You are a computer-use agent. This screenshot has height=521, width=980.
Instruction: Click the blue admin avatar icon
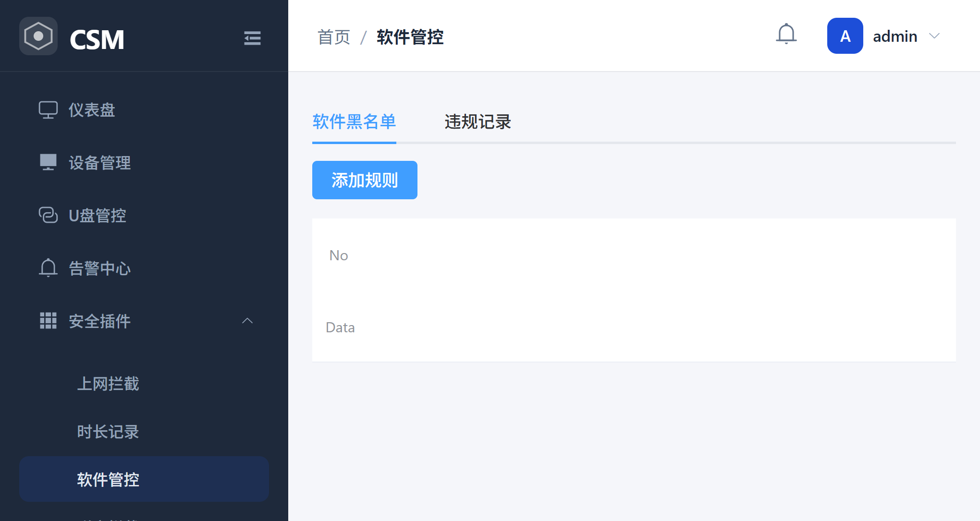845,36
